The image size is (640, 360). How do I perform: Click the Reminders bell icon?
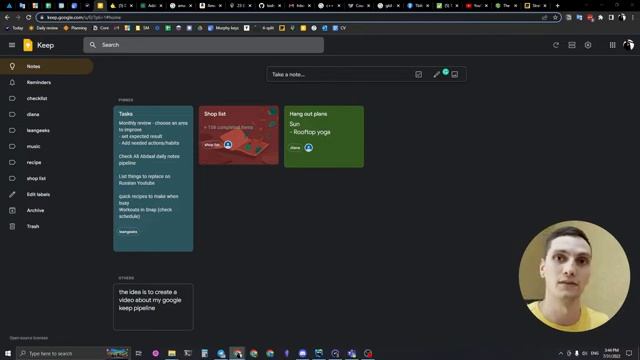(x=12, y=82)
